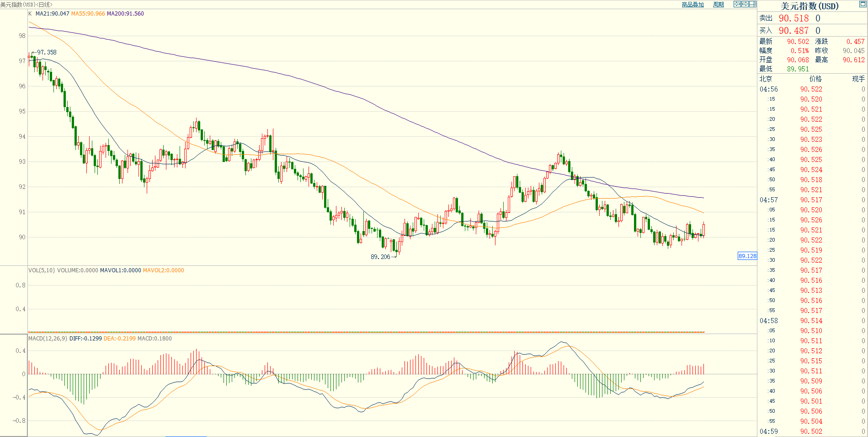
Task: Click the 买入 price 90.487
Action: [x=793, y=31]
